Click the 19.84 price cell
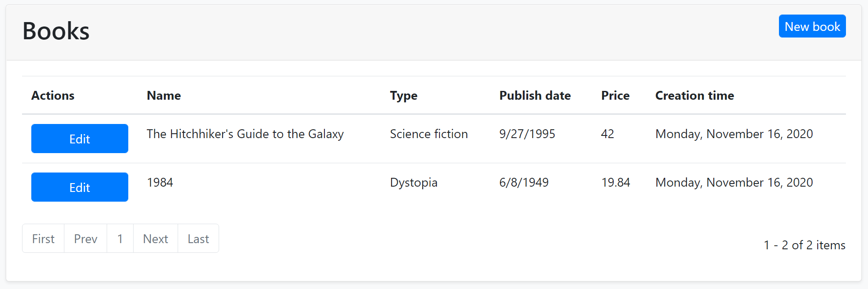This screenshot has height=289, width=868. 615,183
